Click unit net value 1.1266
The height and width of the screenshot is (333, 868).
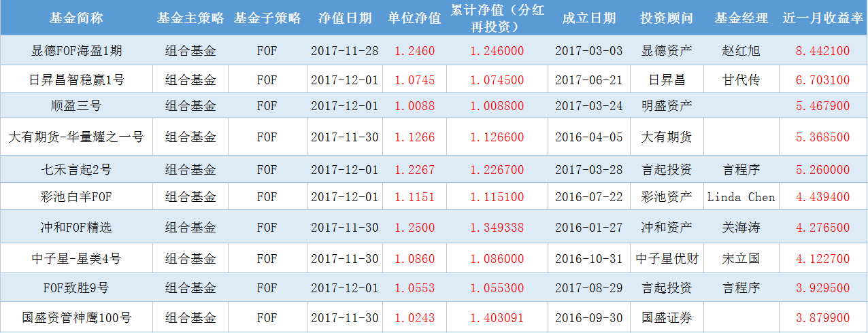pos(414,137)
